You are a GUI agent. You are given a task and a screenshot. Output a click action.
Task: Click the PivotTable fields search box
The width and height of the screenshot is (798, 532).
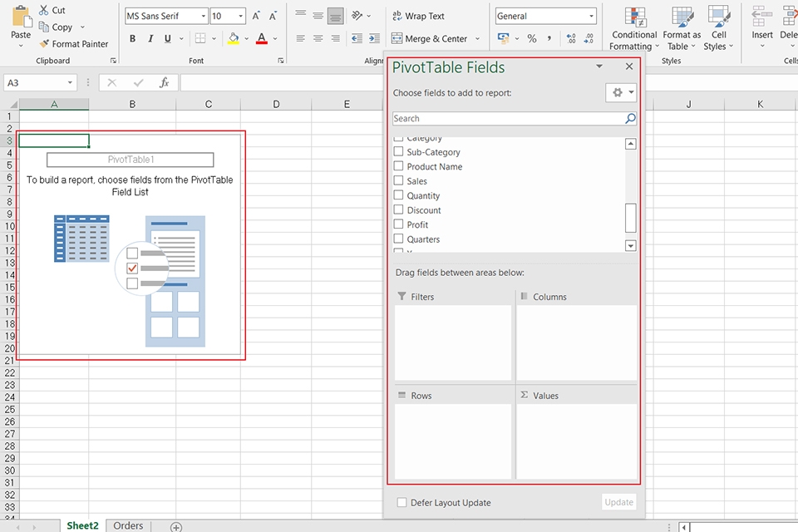tap(507, 118)
